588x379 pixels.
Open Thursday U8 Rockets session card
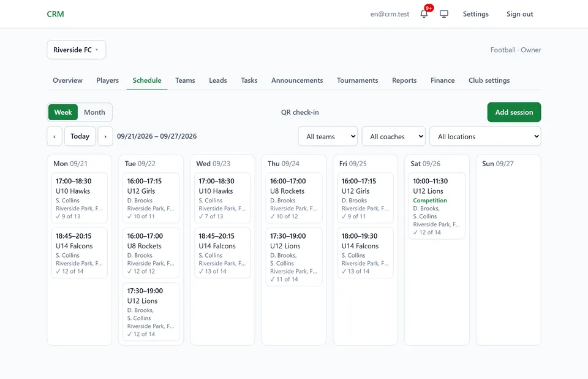coord(294,198)
